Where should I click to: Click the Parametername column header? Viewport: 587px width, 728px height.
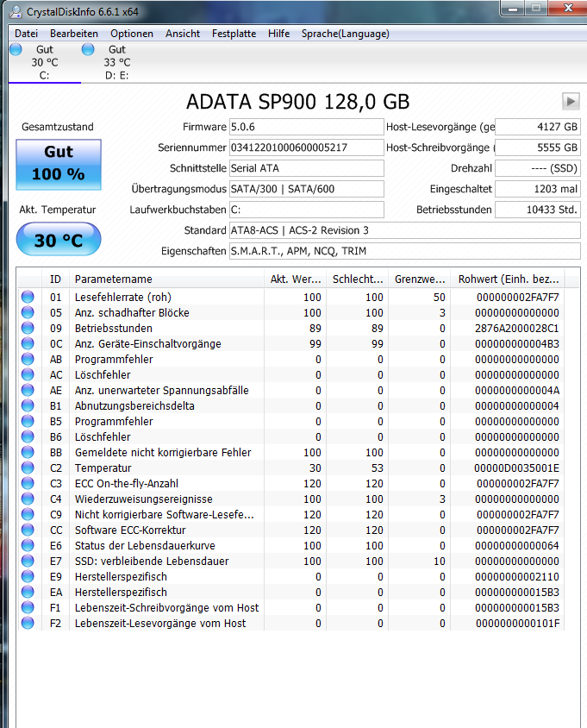coord(167,279)
